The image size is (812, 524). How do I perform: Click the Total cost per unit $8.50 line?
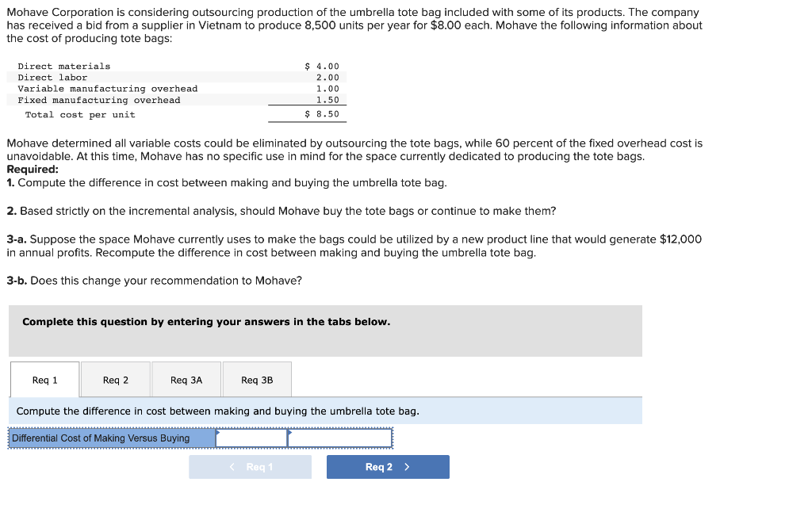click(159, 113)
